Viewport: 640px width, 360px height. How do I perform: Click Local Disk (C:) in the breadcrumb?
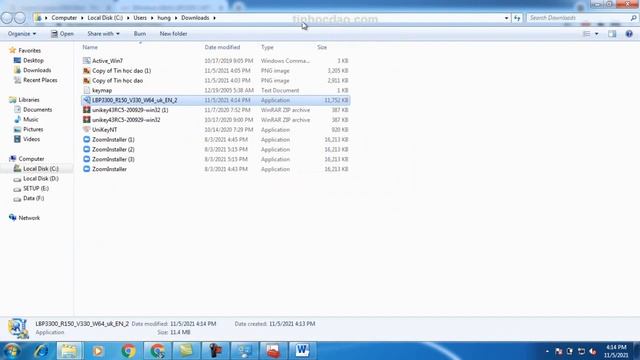[105, 18]
